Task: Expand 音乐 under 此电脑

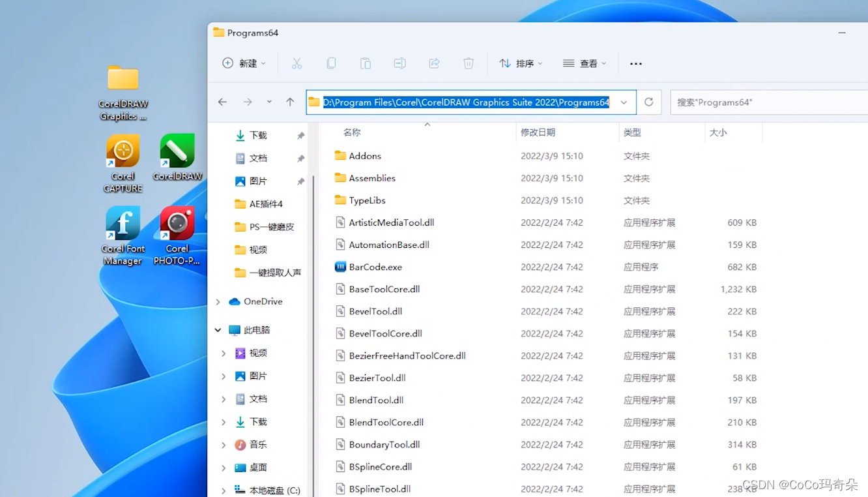Action: [x=224, y=444]
